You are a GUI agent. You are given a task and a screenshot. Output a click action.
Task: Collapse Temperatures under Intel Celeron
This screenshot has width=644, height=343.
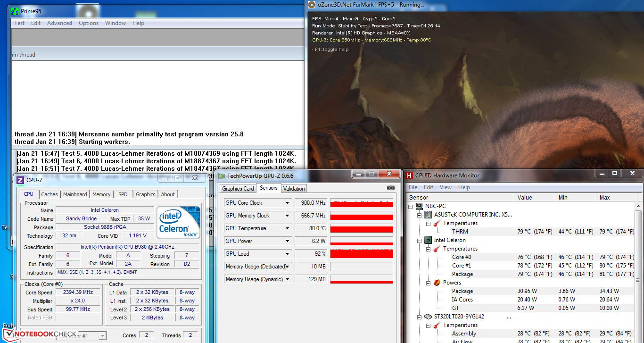point(428,249)
